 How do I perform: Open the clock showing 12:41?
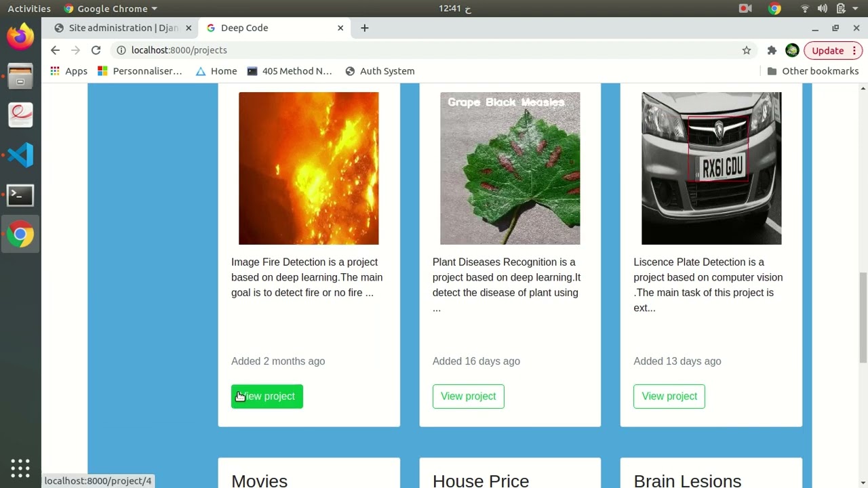[455, 9]
